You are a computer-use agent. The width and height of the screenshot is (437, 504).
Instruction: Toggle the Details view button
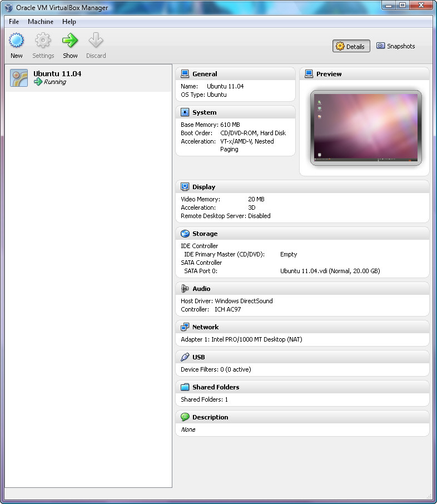coord(351,46)
